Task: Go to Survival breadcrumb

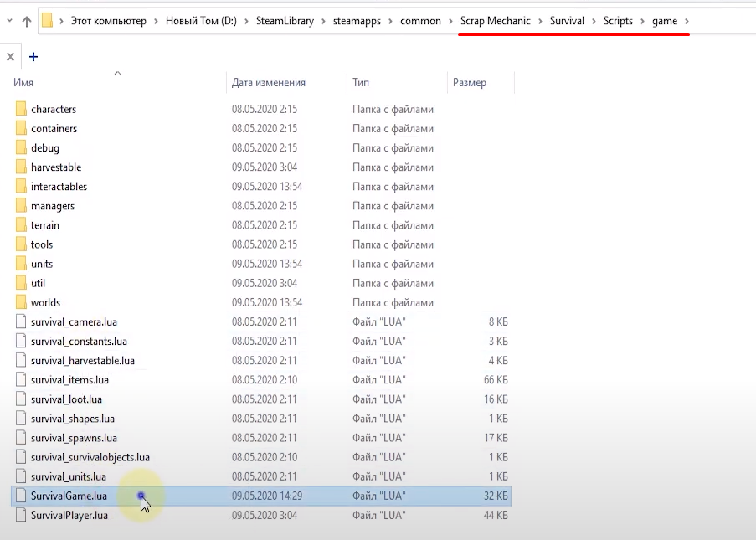Action: coord(567,21)
